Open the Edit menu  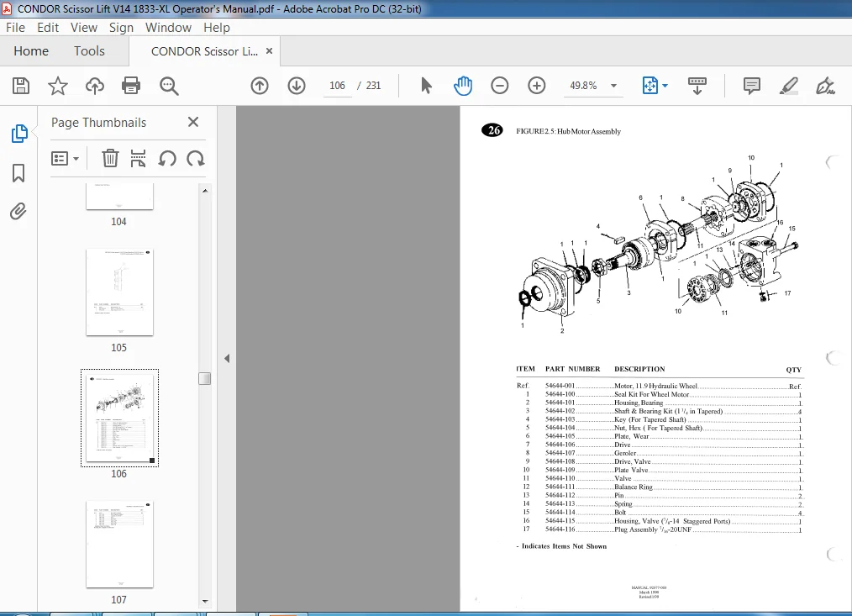[48, 27]
